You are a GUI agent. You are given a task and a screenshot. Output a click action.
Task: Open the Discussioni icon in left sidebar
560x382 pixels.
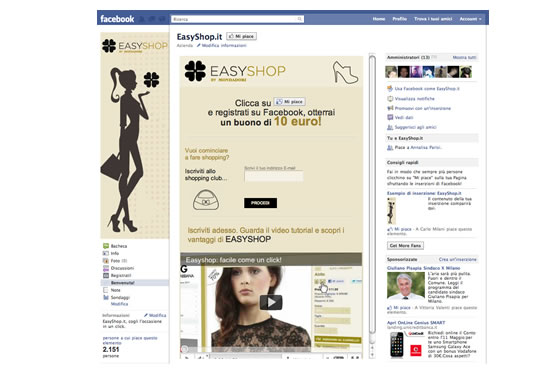pos(106,268)
